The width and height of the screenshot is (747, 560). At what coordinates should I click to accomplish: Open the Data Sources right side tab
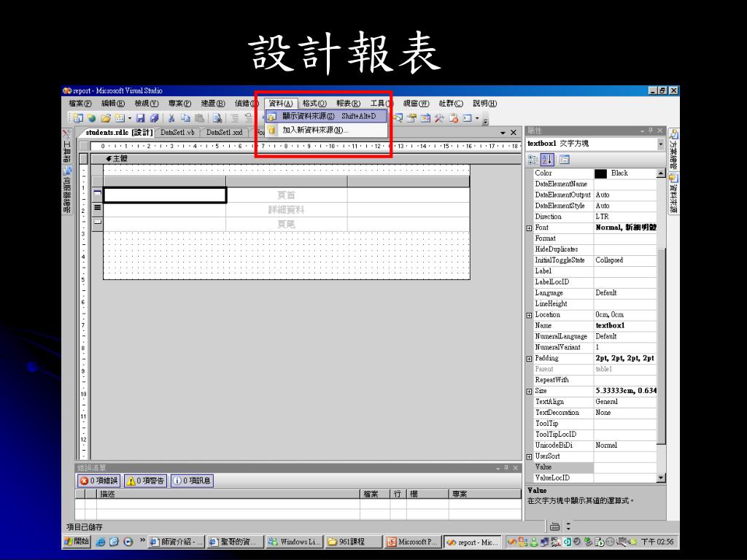[x=673, y=194]
